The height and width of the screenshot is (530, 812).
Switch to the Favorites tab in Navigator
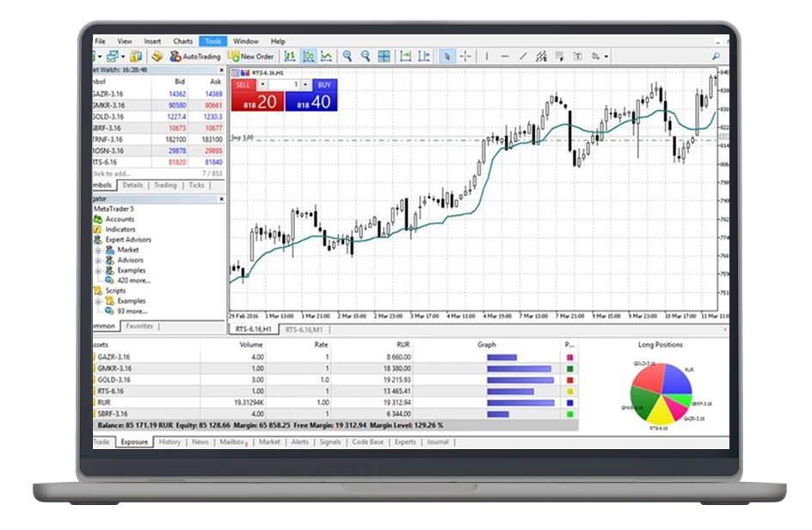point(139,326)
